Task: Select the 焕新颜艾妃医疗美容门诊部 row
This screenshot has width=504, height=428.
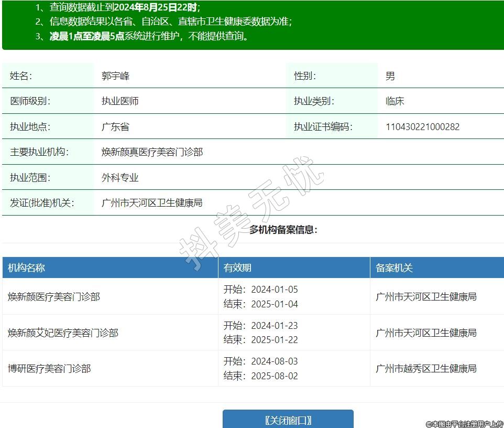Action: (63, 333)
